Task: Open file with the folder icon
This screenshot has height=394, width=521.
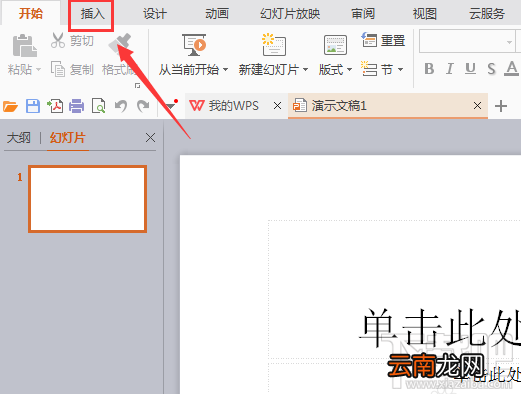Action: coord(10,106)
